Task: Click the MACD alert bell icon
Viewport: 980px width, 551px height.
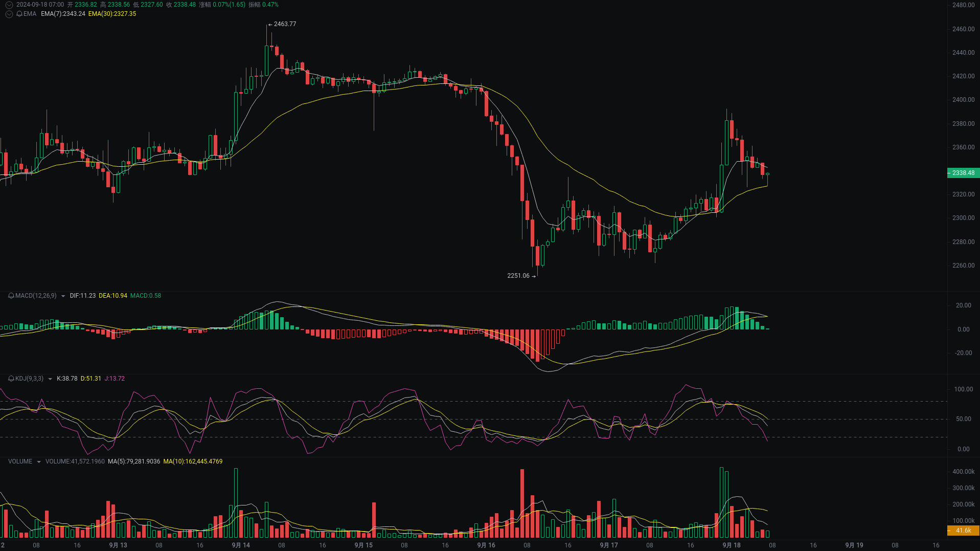Action: (x=11, y=296)
